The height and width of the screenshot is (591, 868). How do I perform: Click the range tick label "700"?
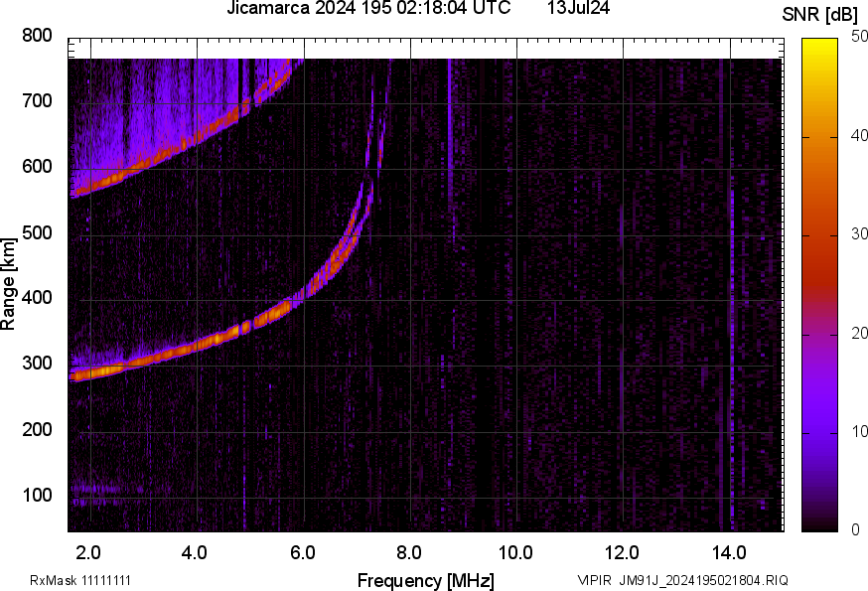37,101
